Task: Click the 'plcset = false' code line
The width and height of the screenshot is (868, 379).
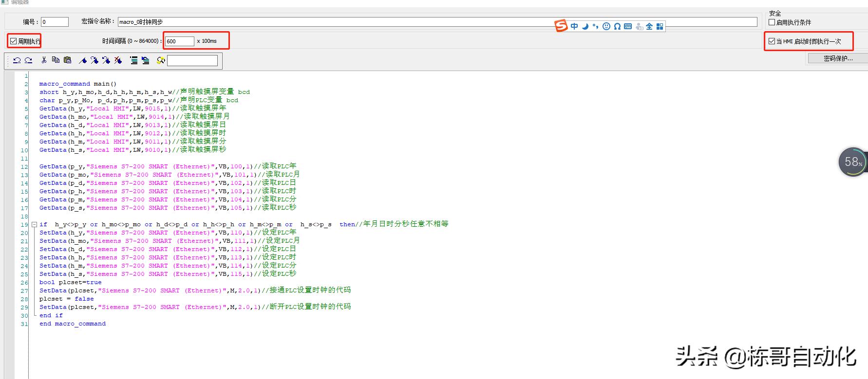Action: point(67,299)
